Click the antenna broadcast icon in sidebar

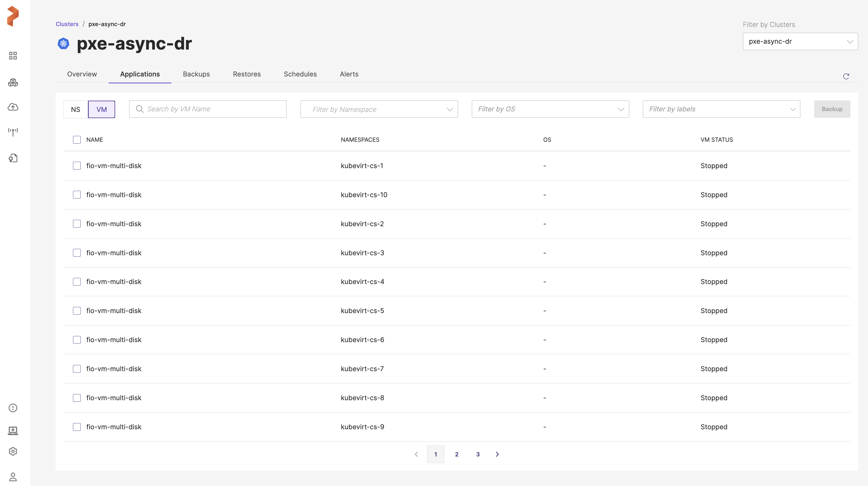(13, 132)
